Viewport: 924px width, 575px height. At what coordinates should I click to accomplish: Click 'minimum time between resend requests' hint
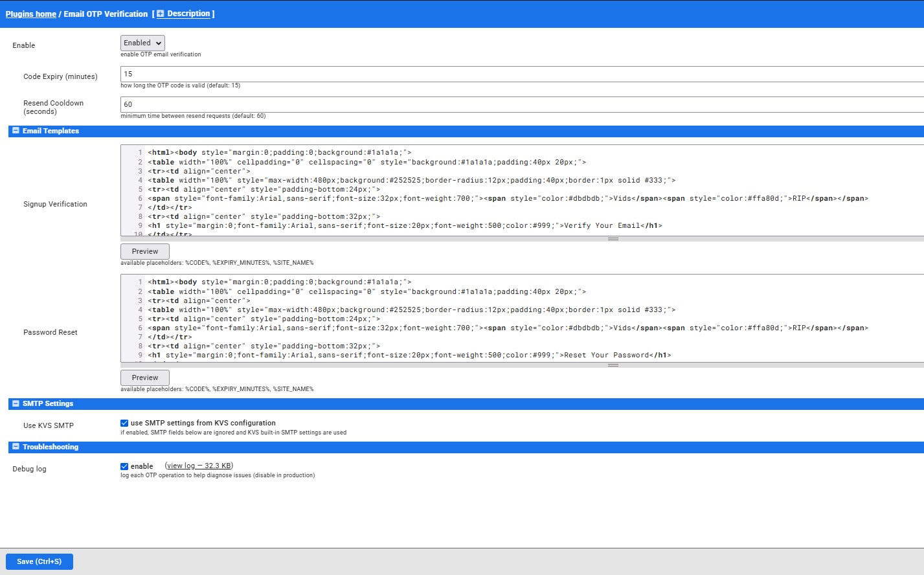tap(193, 116)
